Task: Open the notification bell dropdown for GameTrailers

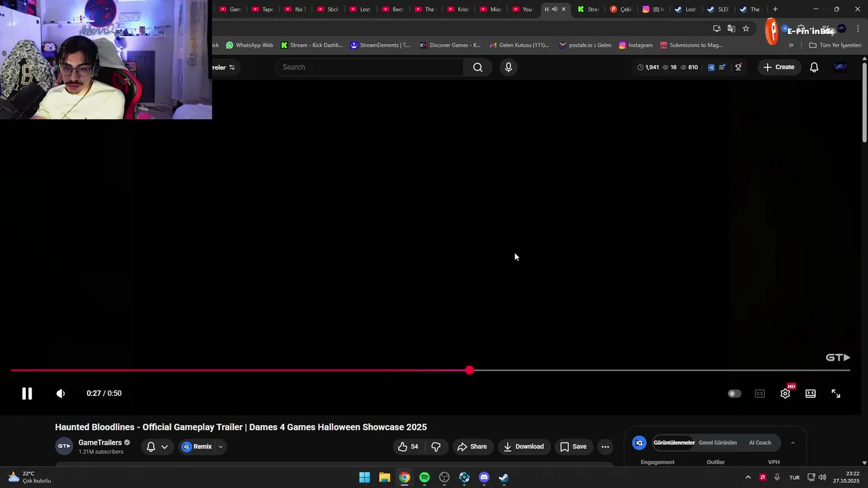Action: coord(157,447)
